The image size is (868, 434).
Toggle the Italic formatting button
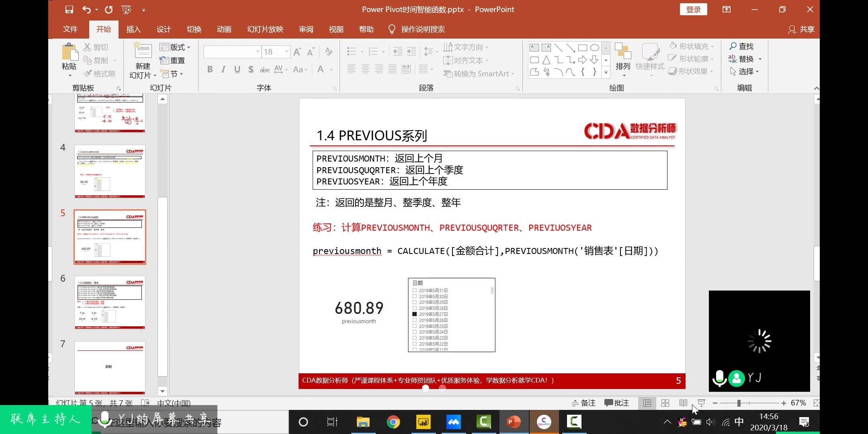pyautogui.click(x=223, y=70)
